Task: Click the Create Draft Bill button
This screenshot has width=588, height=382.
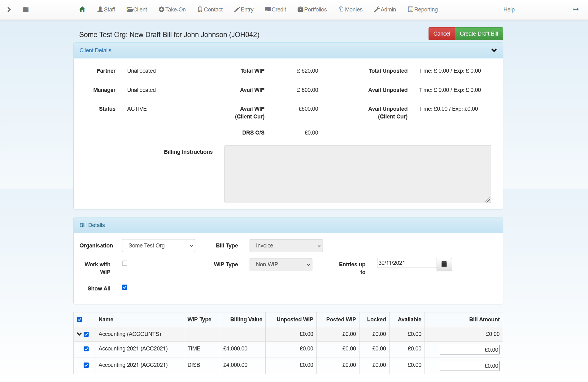Action: 479,34
